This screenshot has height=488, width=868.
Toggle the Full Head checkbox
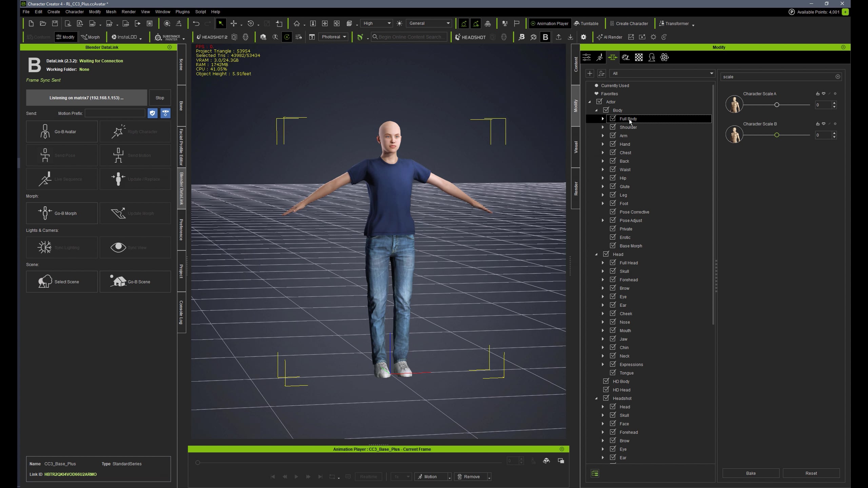[613, 263]
